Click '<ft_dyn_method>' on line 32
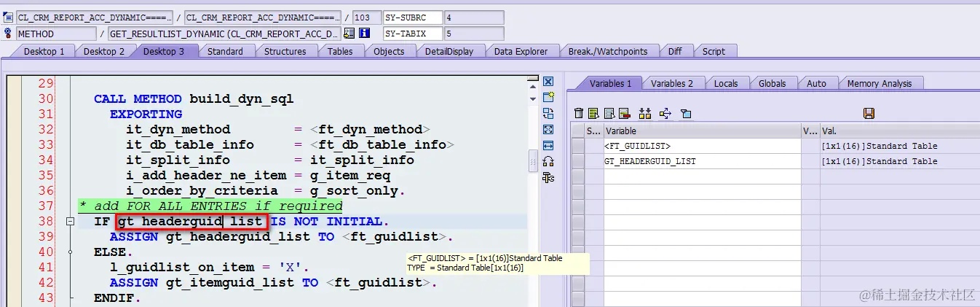980x307 pixels. pos(370,129)
